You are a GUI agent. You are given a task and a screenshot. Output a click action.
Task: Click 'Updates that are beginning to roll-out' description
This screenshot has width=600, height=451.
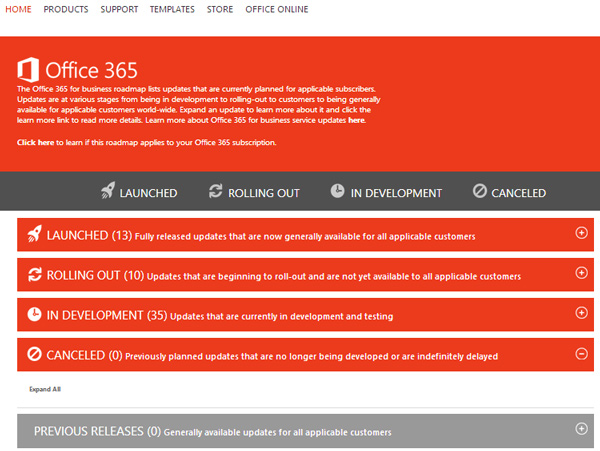[334, 276]
